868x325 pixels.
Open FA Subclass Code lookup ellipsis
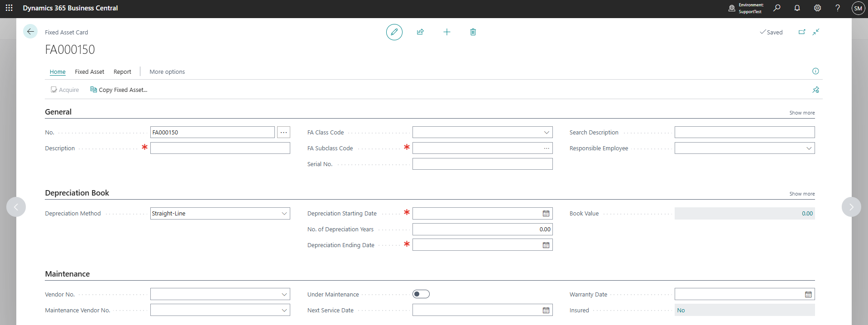point(547,148)
